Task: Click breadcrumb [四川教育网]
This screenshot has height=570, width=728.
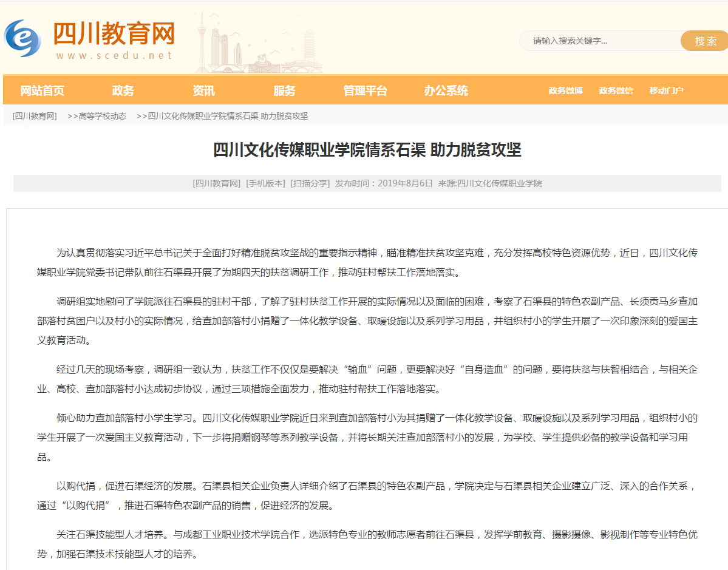Action: coord(35,116)
